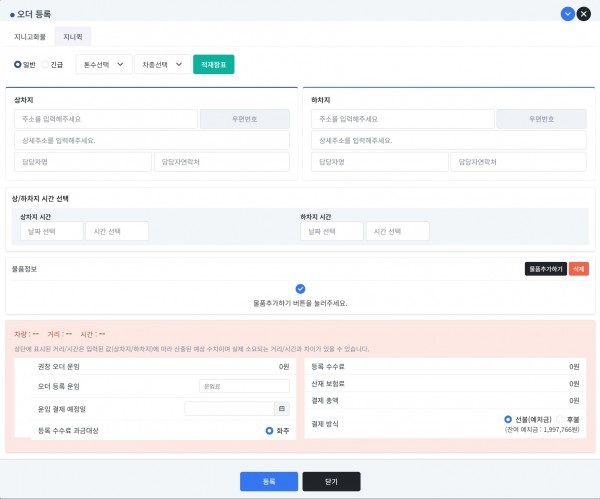Click the 결제 총액 label

coord(324,401)
